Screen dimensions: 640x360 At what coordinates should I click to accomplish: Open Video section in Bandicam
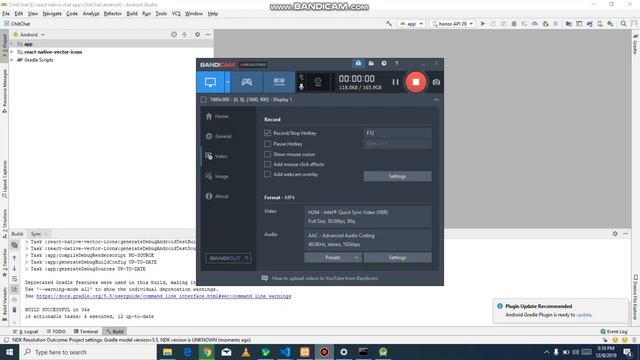217,156
